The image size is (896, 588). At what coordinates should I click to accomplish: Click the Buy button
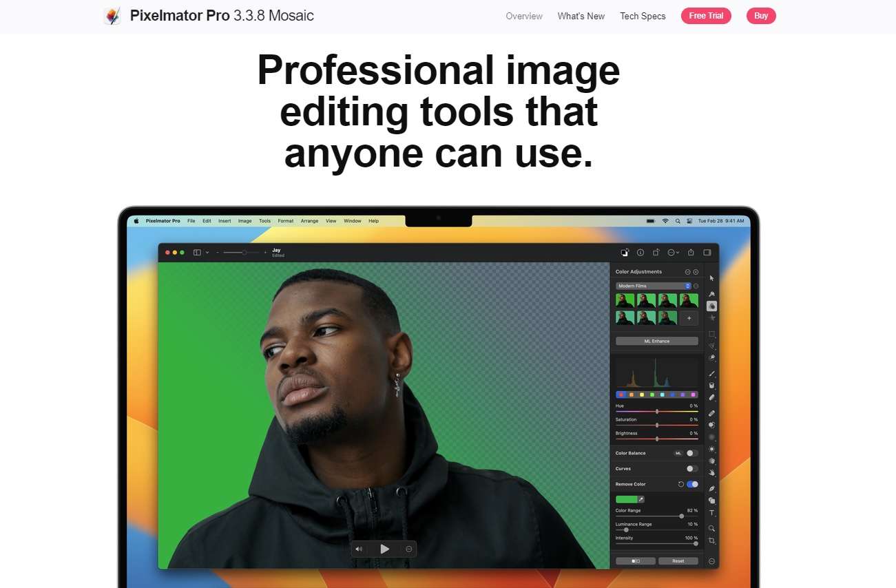pyautogui.click(x=761, y=16)
